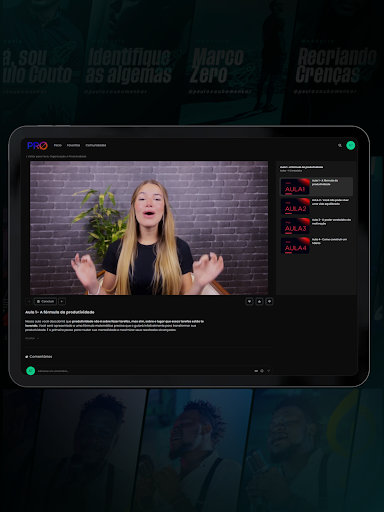
Task: Open the Comunidades menu item
Action: tap(96, 145)
